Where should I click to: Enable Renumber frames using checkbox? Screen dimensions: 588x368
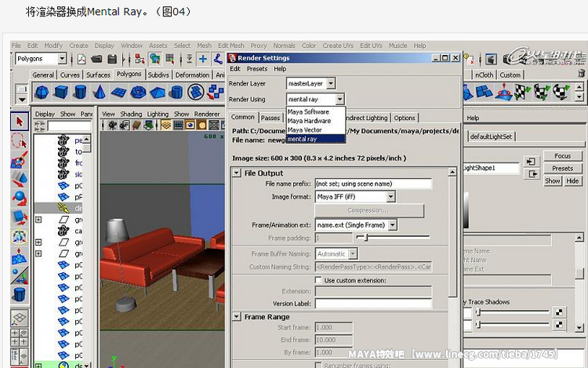(318, 365)
